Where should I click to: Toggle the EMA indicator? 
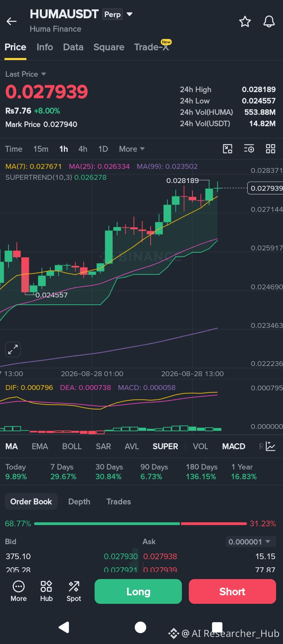point(40,446)
